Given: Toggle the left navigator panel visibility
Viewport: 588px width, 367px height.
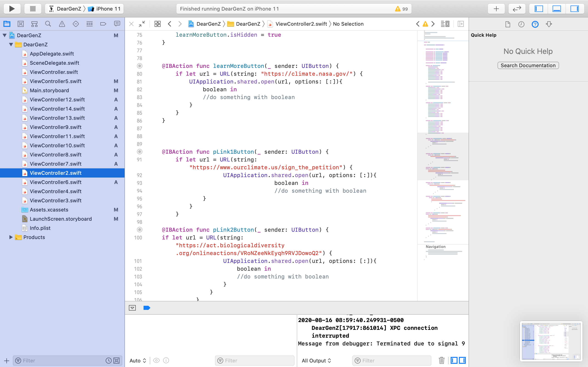Looking at the screenshot, I should coord(539,9).
